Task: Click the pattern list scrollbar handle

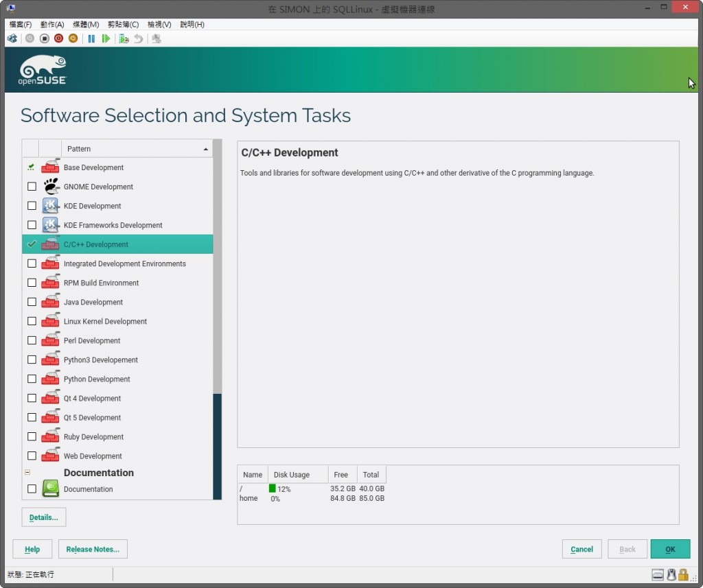Action: click(x=218, y=447)
